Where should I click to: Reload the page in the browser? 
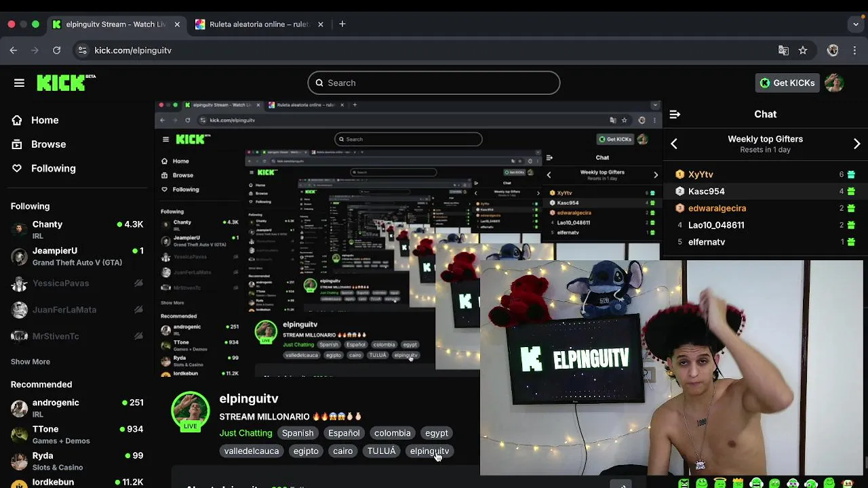click(57, 50)
